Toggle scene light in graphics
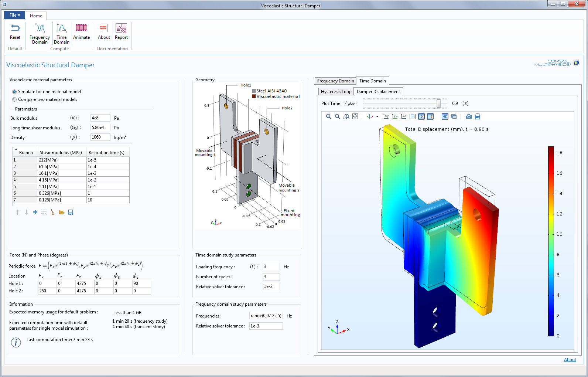 [x=445, y=116]
